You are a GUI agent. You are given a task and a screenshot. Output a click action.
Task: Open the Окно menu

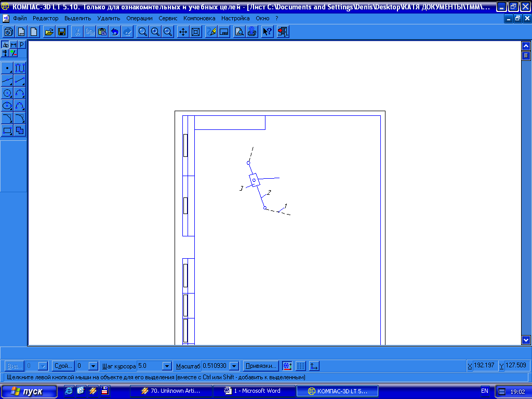click(262, 18)
